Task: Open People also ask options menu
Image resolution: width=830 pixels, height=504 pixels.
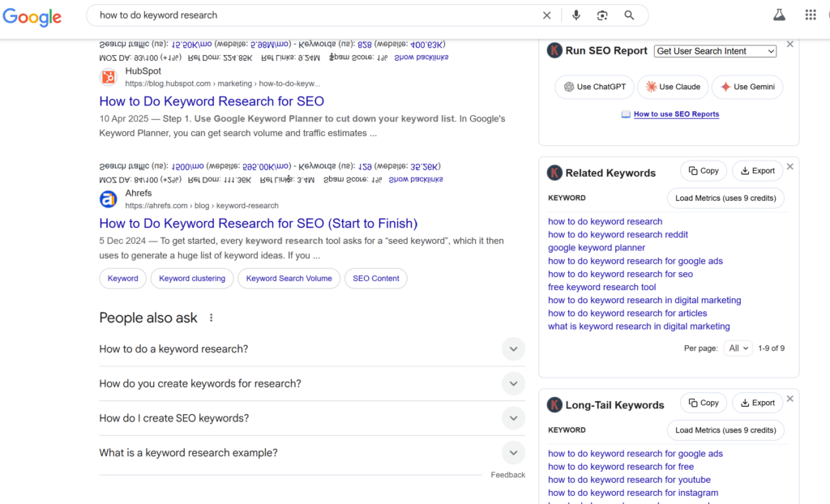Action: pos(212,318)
